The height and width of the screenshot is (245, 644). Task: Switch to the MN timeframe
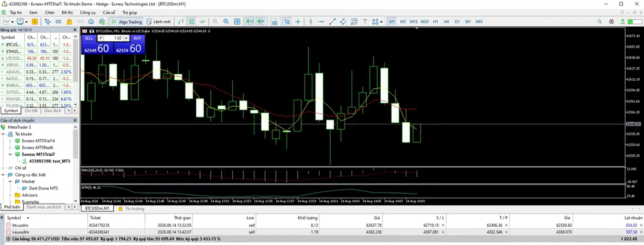click(x=479, y=22)
